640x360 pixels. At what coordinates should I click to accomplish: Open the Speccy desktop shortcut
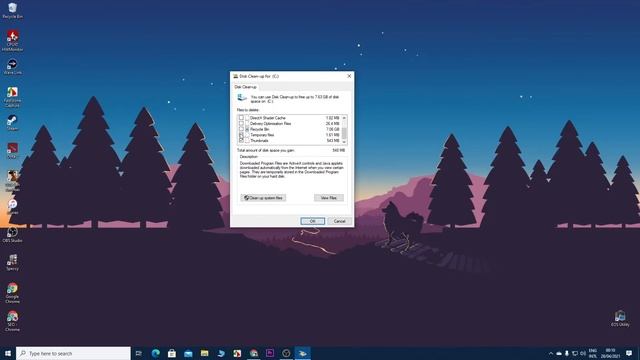tap(12, 263)
